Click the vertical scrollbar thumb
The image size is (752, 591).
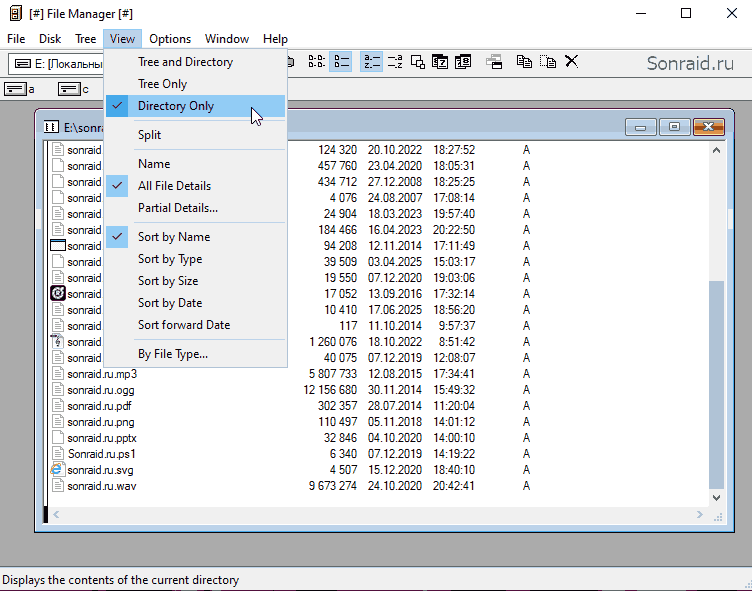pyautogui.click(x=717, y=384)
